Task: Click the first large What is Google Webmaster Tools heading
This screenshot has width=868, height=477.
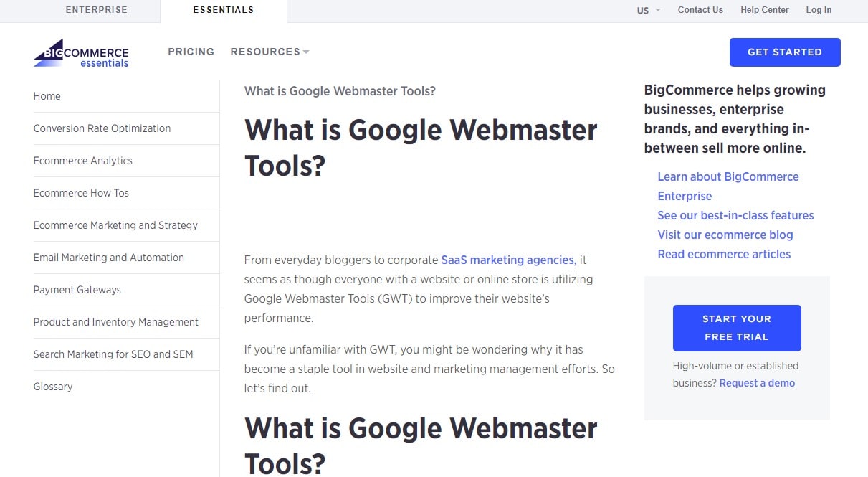Action: click(x=421, y=147)
